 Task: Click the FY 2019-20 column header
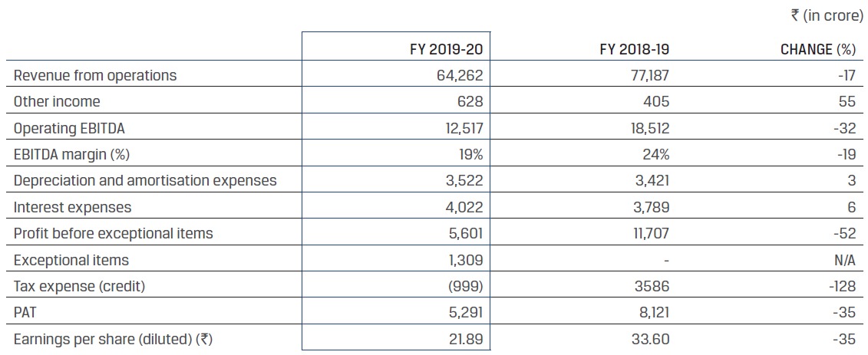[x=446, y=49]
